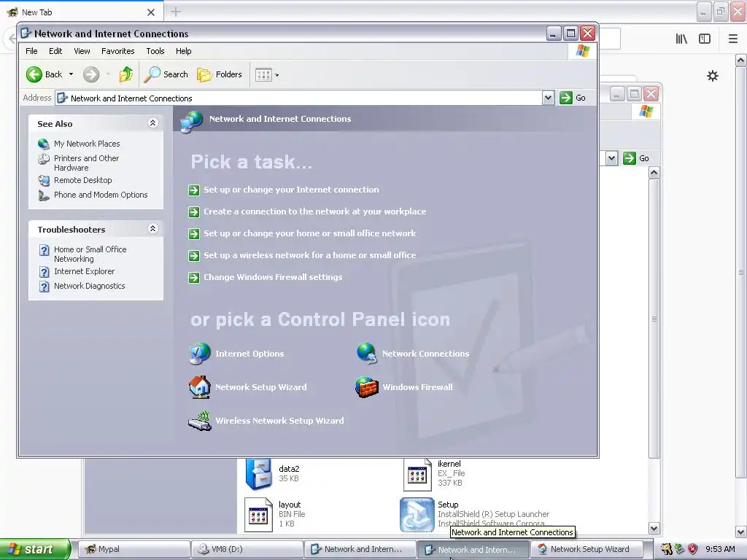
Task: Click the Back arrow toolbar icon
Action: tap(34, 74)
